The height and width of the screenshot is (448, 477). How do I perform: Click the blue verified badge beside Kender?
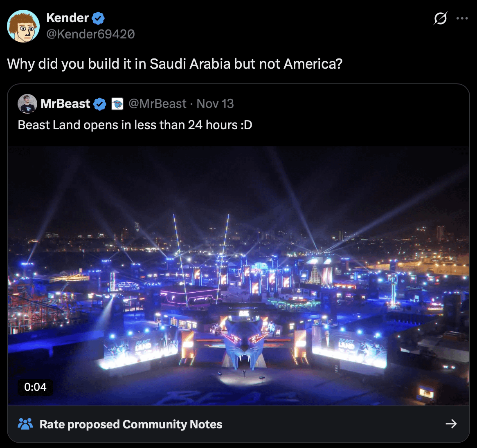(x=98, y=18)
